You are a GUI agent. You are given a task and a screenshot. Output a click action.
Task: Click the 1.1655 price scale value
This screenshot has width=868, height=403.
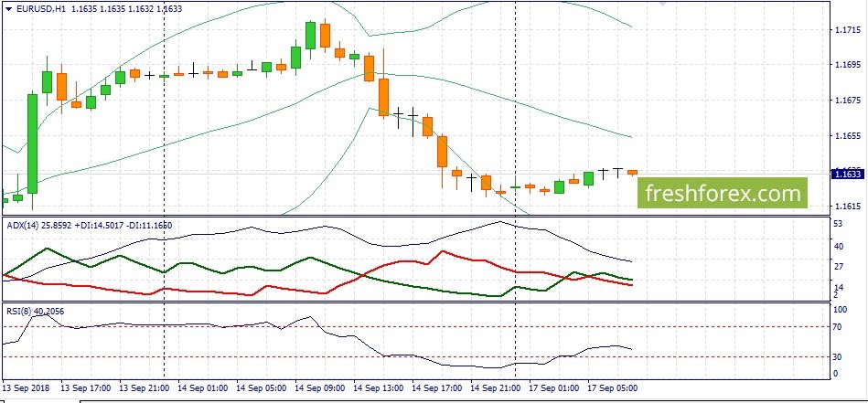point(846,135)
